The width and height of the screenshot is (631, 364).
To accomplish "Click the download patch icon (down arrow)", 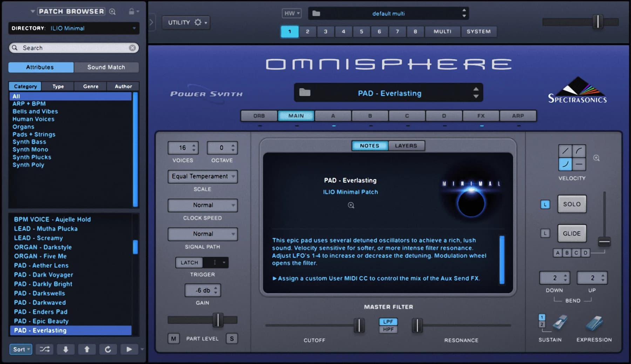I will click(x=66, y=349).
